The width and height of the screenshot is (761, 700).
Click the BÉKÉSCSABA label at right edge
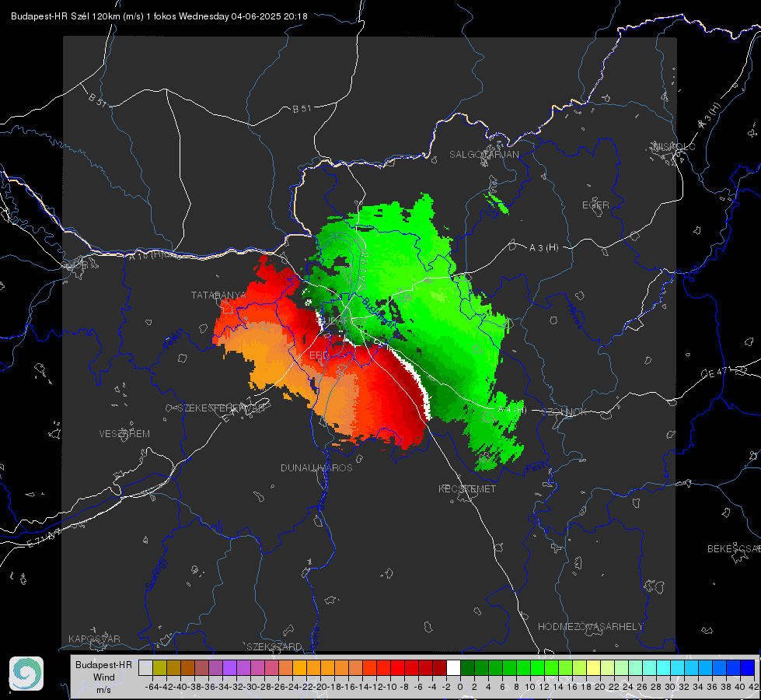(734, 548)
